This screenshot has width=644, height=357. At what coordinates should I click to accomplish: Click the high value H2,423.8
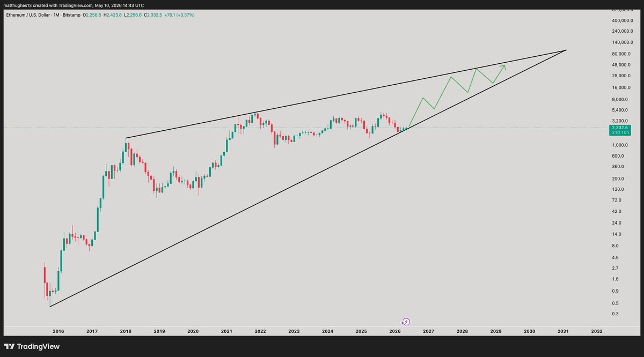pos(113,15)
